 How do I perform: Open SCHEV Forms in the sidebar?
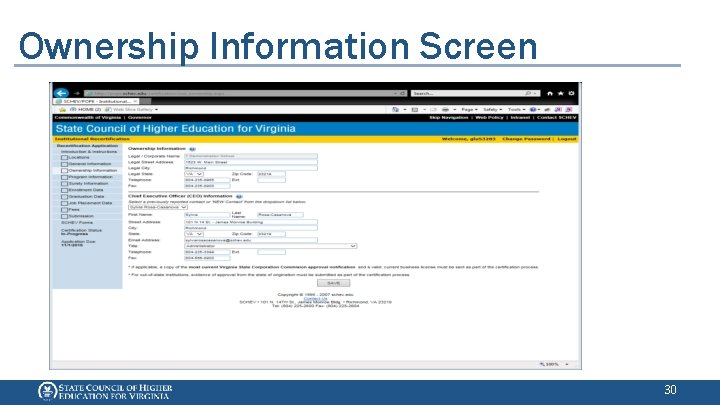(77, 223)
